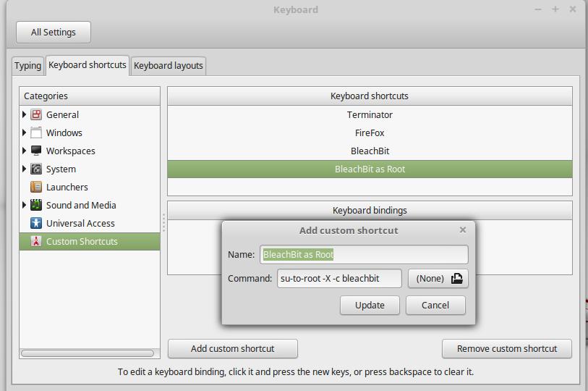This screenshot has height=391, width=588.
Task: Minimize the Keyboard window
Action: [538, 9]
